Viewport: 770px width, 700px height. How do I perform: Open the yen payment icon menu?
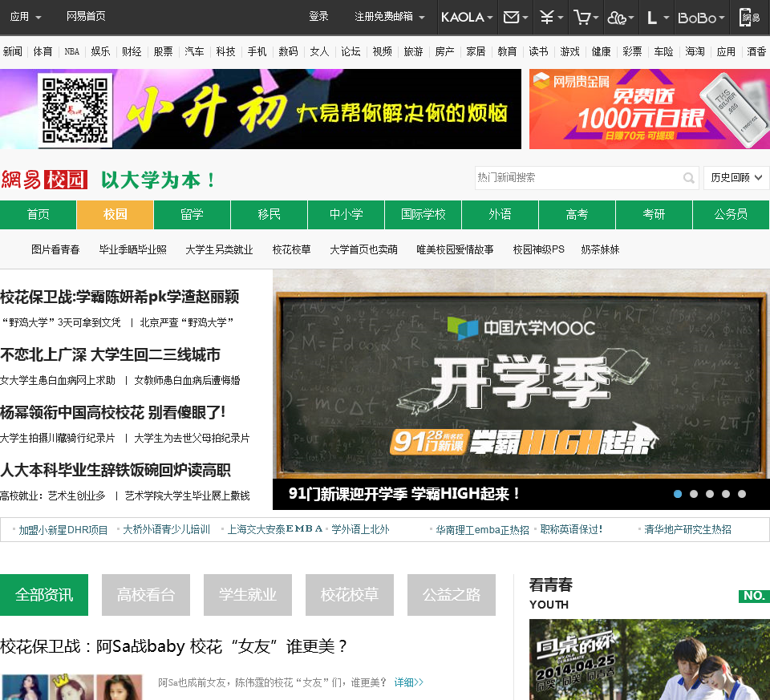pos(551,17)
